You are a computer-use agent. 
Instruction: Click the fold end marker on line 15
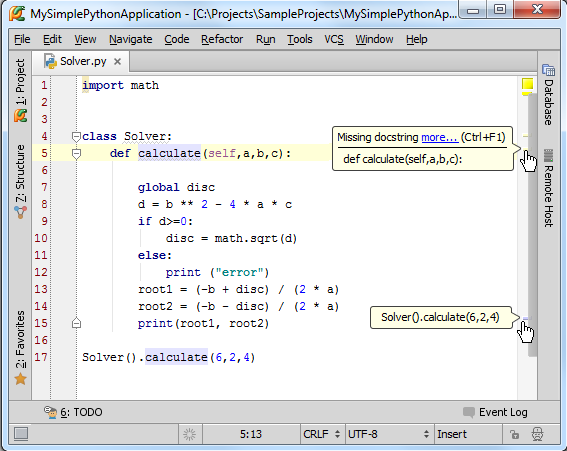(76, 323)
